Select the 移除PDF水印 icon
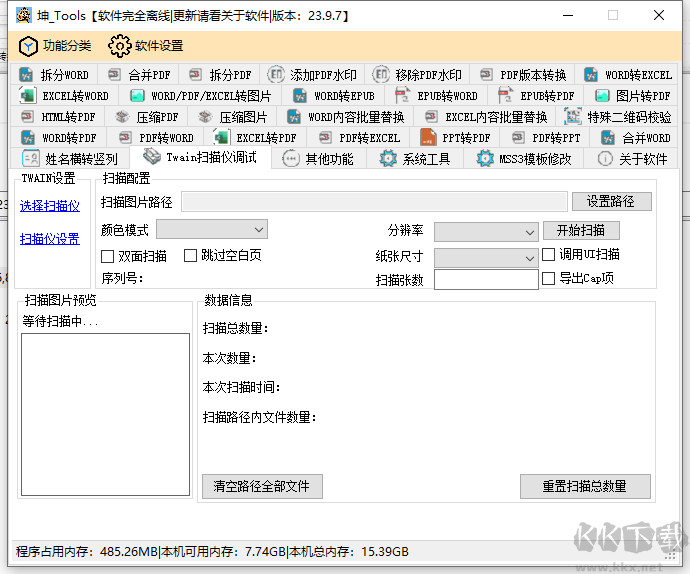 coord(382,74)
